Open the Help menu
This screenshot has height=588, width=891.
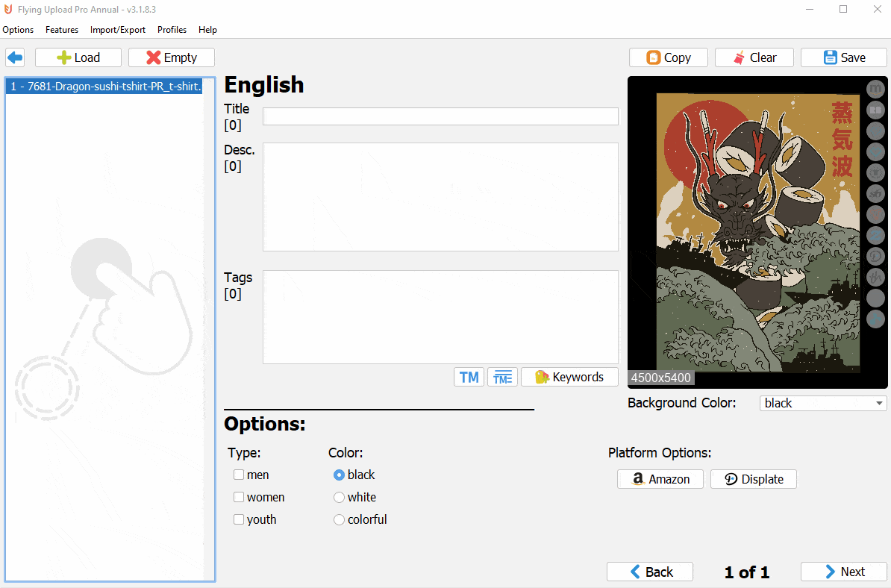tap(207, 30)
